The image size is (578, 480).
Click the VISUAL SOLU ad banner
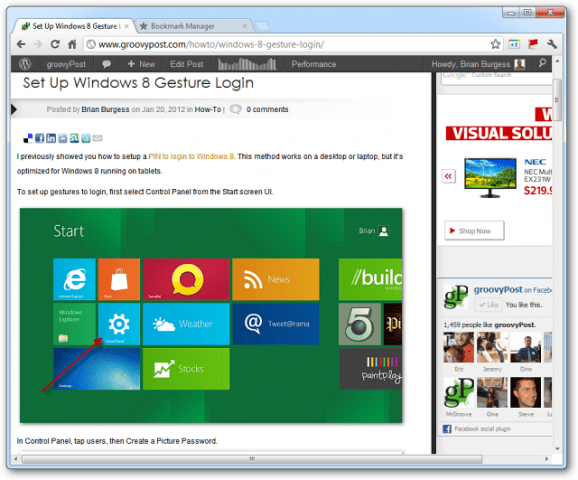tap(499, 133)
